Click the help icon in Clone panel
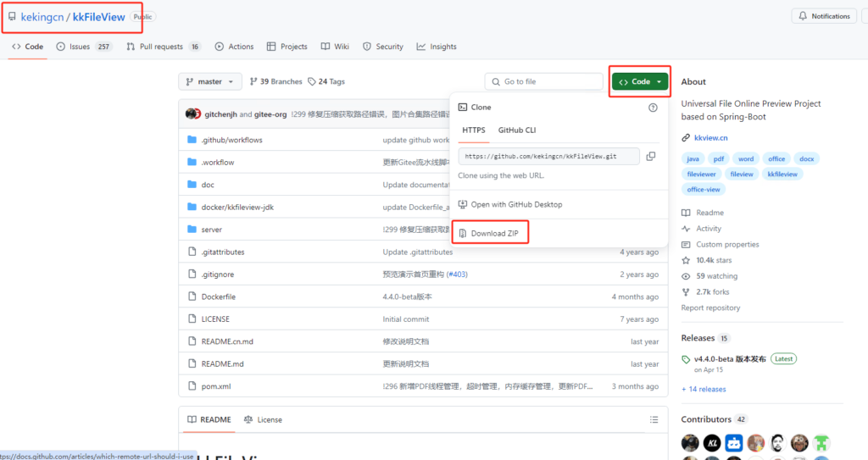Viewport: 868px width, 460px height. coord(653,108)
